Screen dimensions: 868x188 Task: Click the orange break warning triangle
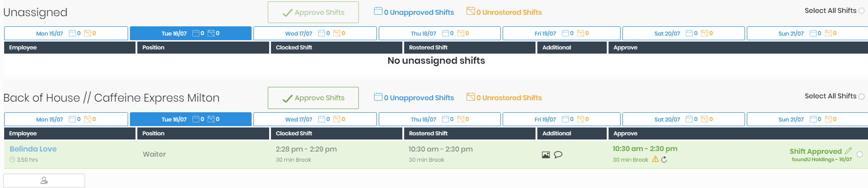(x=655, y=159)
